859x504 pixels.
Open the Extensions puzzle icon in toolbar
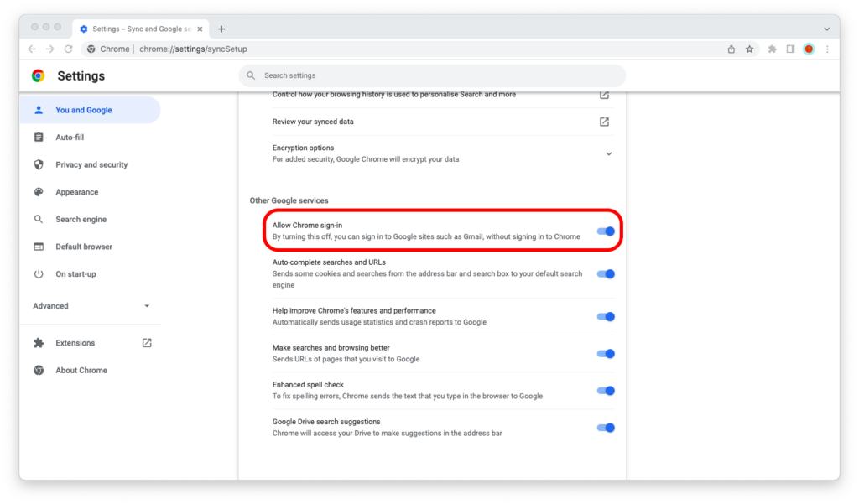point(773,49)
